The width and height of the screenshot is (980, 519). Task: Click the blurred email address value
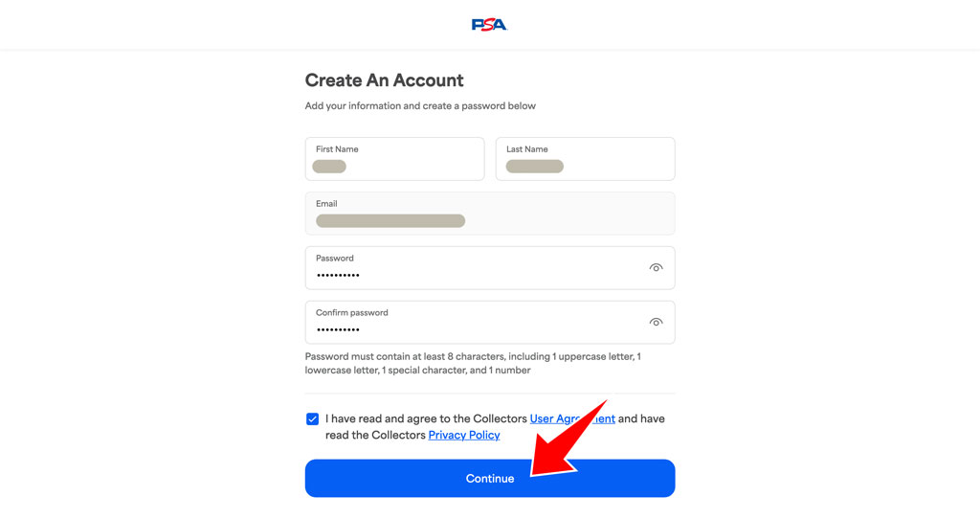[x=390, y=221]
